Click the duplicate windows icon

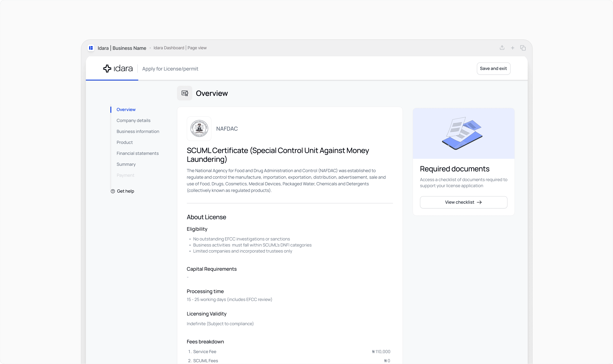[523, 48]
